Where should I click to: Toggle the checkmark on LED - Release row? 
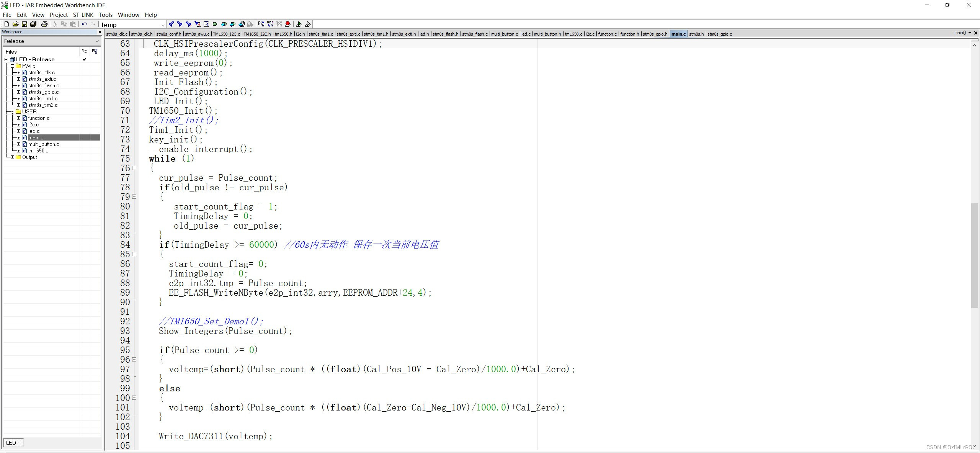84,59
